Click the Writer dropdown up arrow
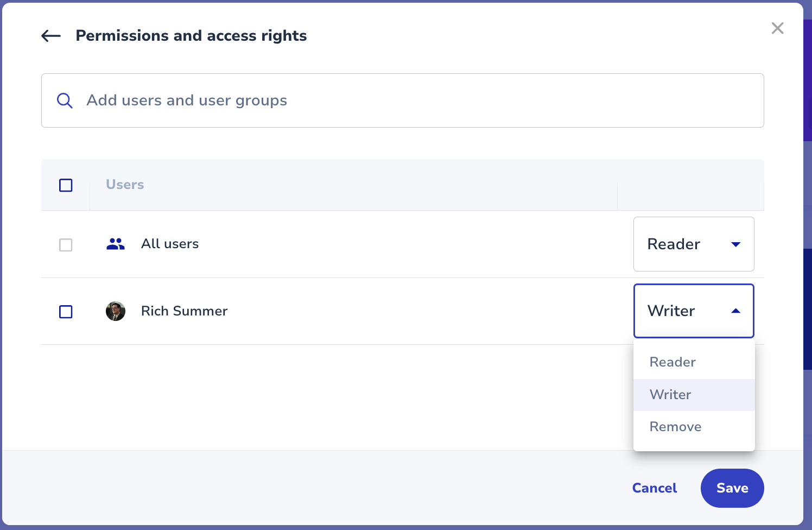 click(x=735, y=311)
